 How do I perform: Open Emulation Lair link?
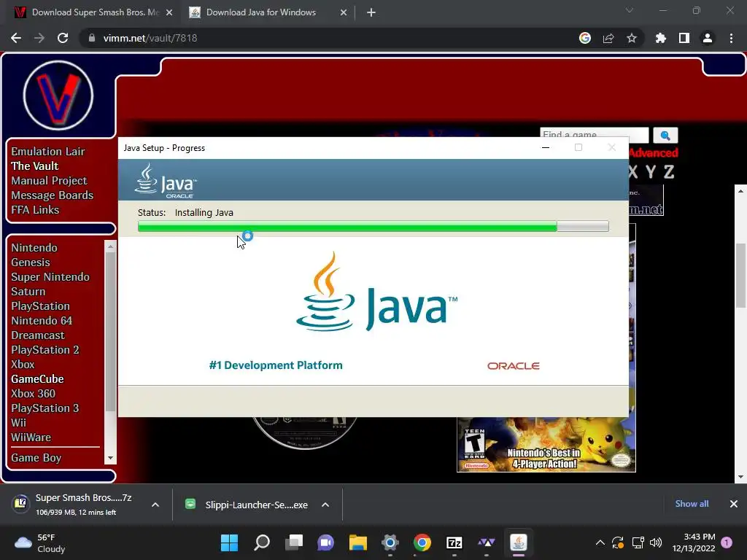48,152
